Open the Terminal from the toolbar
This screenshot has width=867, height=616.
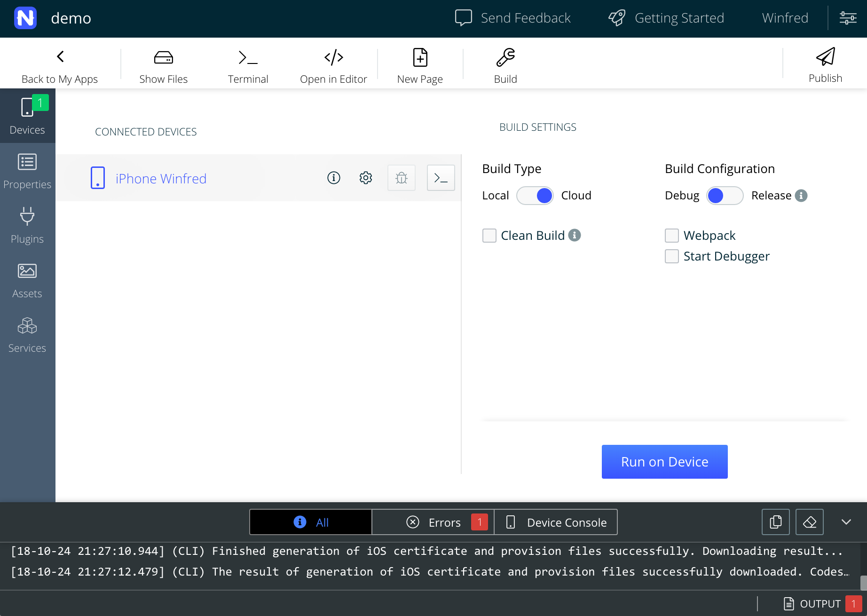pos(248,66)
